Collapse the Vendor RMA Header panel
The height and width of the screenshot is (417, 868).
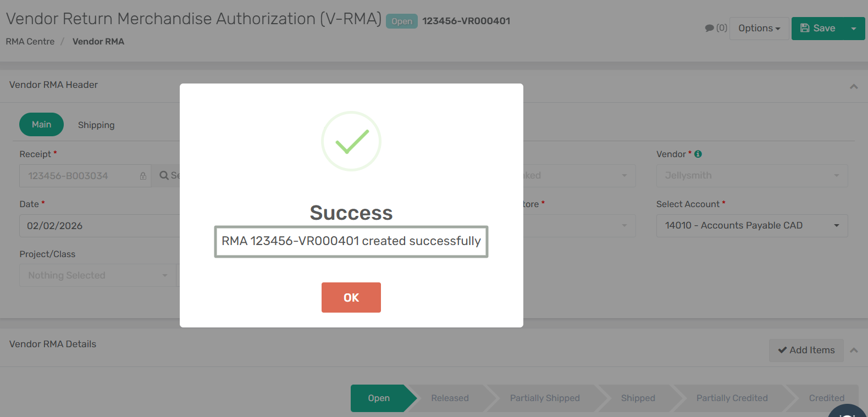853,86
